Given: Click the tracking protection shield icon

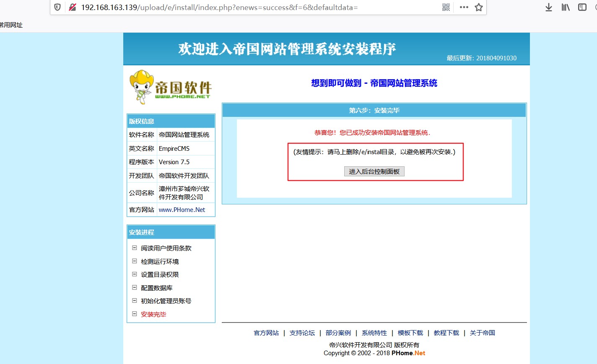Looking at the screenshot, I should coord(58,7).
